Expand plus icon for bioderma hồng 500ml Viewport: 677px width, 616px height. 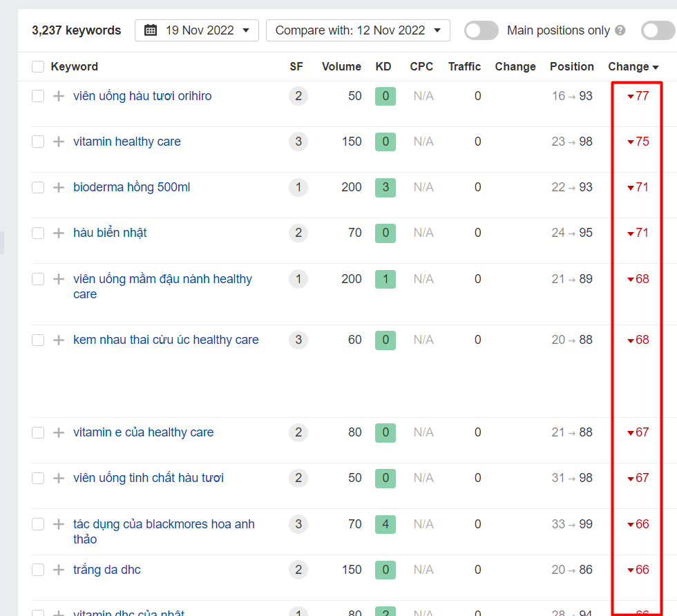tap(59, 187)
